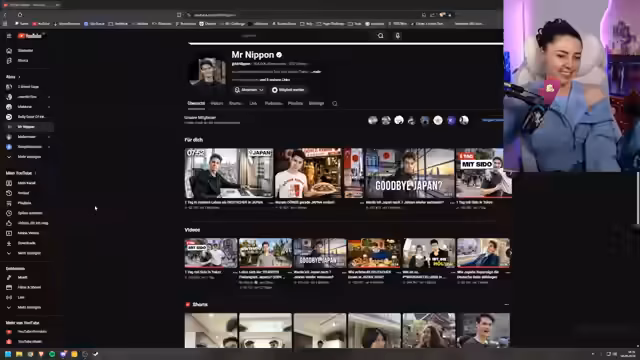Open YouTube Premium link in sidebar
Viewport: 640px width, 360px height.
point(32,332)
